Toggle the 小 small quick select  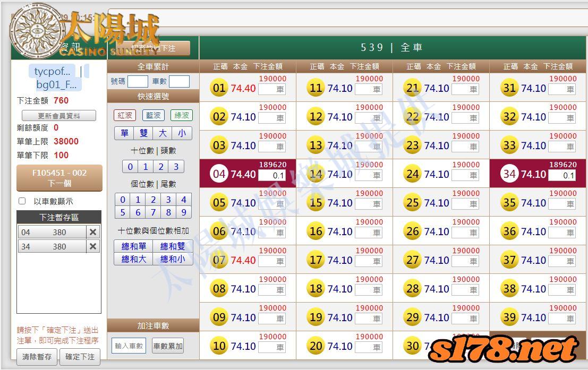[x=182, y=133]
